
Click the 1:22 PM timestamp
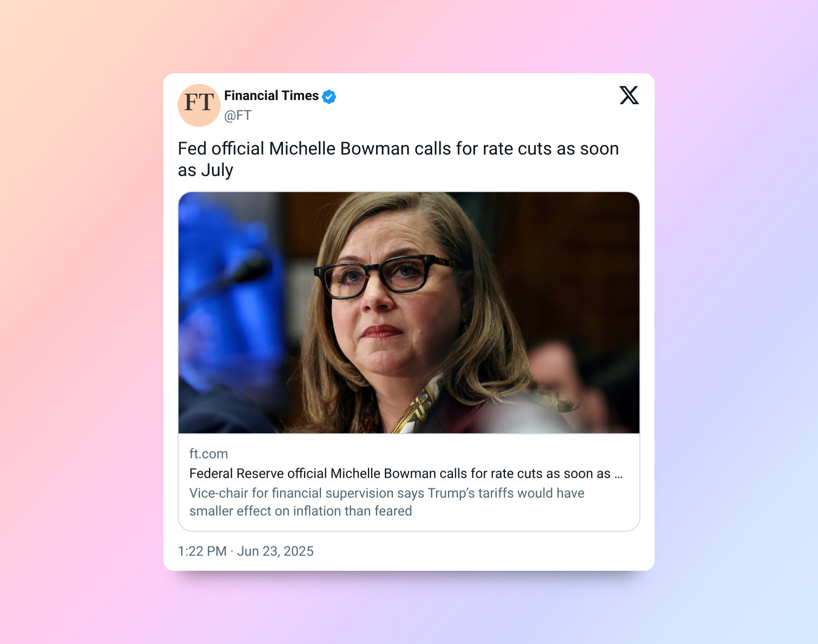pos(202,551)
